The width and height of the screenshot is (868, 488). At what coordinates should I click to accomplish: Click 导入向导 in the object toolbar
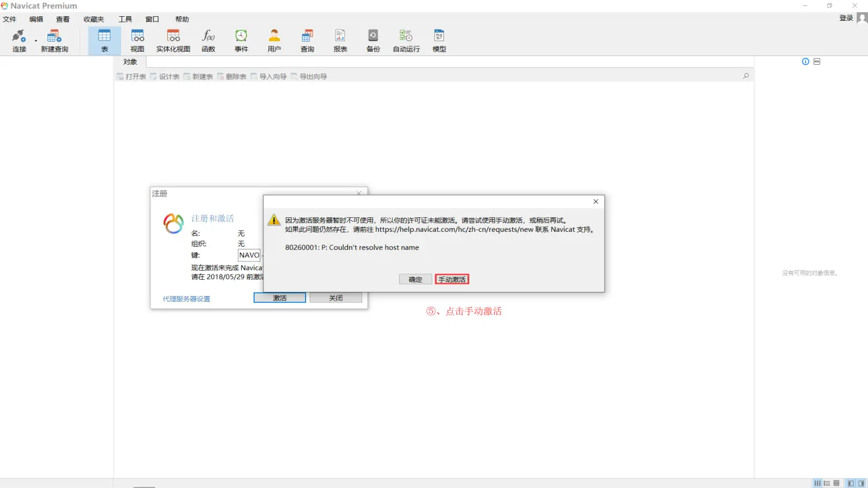click(x=269, y=76)
